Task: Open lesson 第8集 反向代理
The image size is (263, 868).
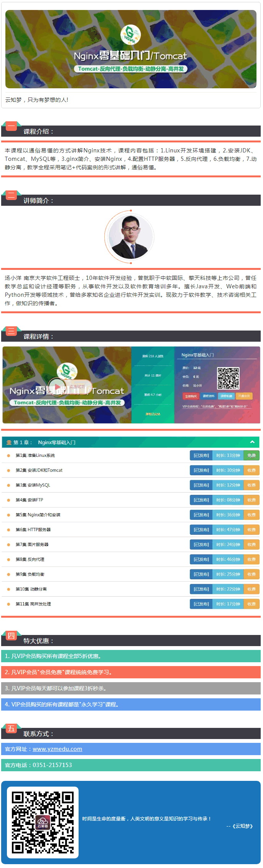Action: 30,559
